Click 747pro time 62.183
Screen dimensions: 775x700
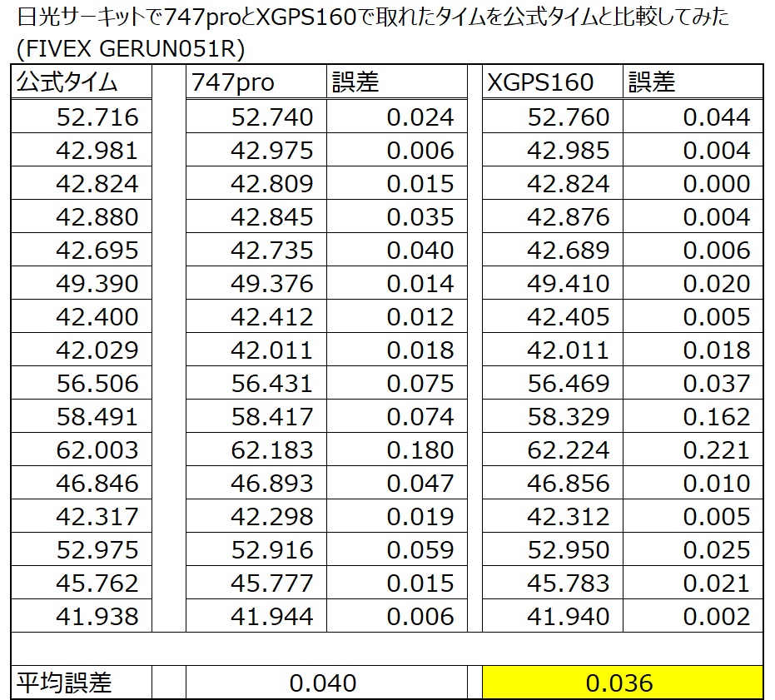[x=256, y=449]
